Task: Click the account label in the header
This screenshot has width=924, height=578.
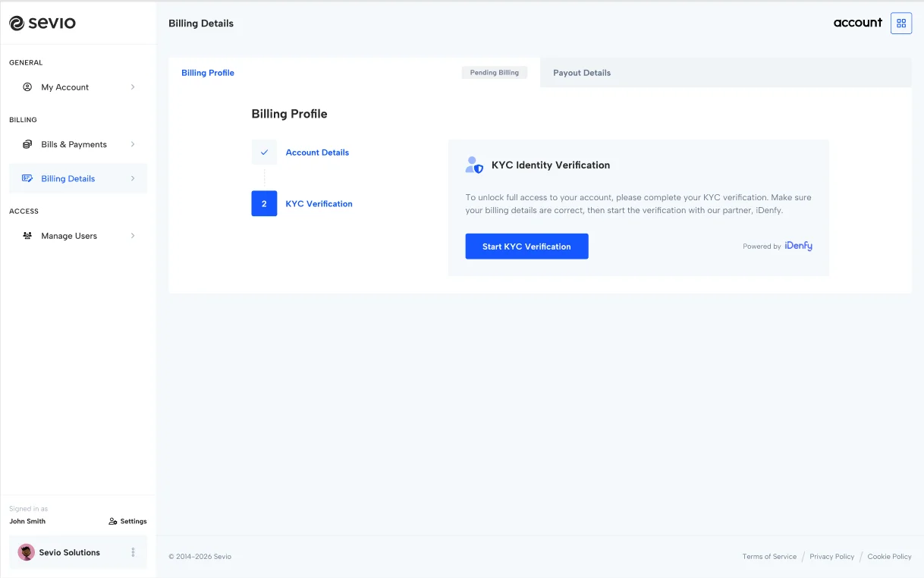Action: click(858, 23)
